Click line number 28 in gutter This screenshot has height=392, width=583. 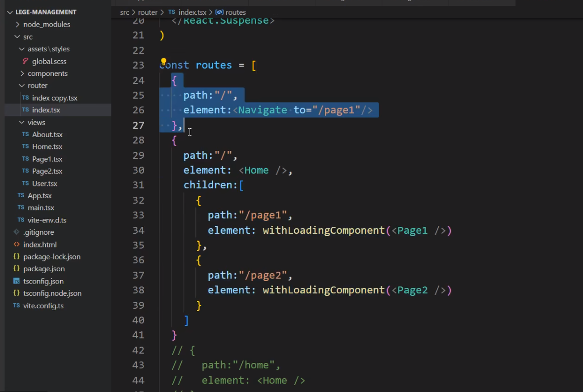(x=138, y=140)
